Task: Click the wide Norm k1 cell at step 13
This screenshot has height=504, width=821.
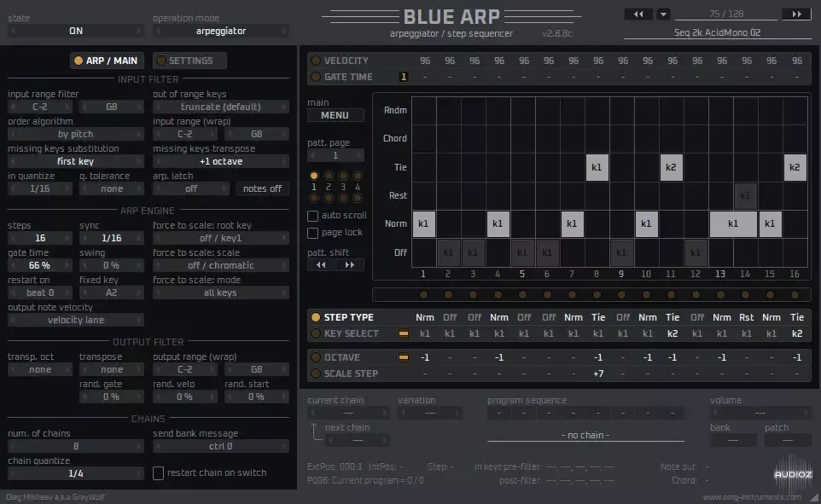Action: click(733, 224)
